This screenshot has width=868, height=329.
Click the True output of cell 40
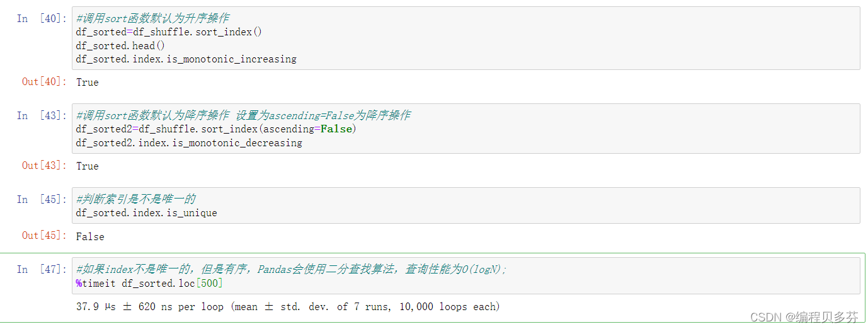(x=88, y=82)
